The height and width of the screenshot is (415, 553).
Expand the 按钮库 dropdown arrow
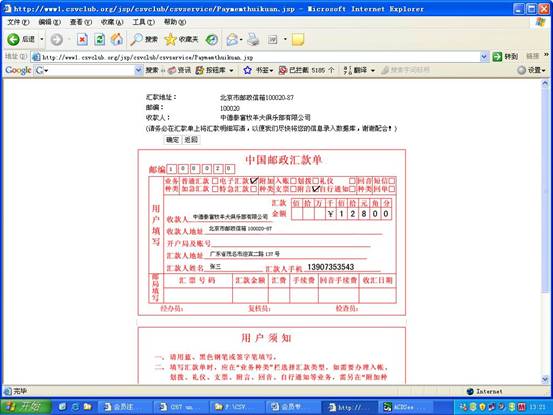[231, 71]
